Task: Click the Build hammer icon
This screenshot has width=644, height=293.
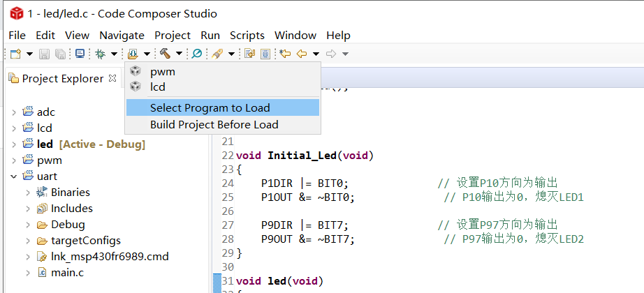Action: pyautogui.click(x=165, y=54)
